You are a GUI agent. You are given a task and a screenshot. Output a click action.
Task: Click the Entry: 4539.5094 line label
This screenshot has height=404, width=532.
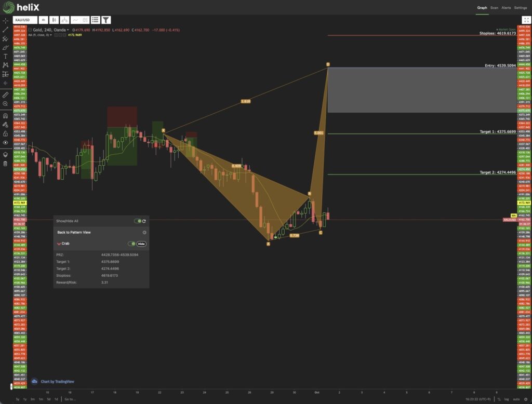pos(500,65)
